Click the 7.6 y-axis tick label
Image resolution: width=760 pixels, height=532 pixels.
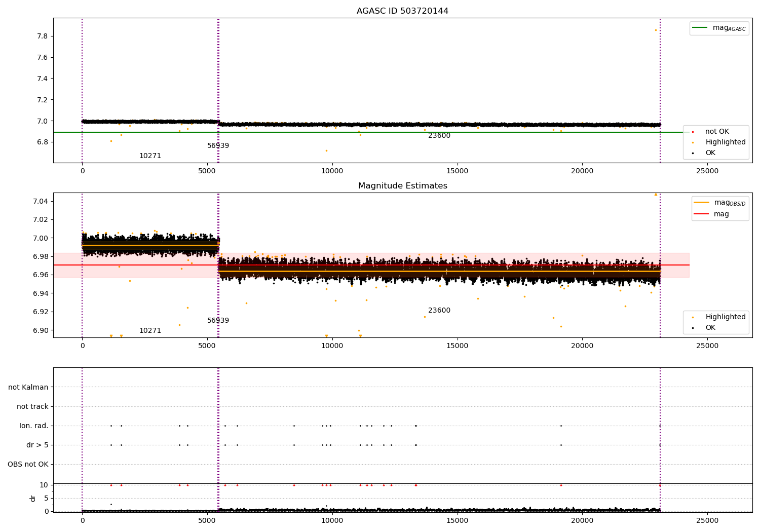[43, 58]
